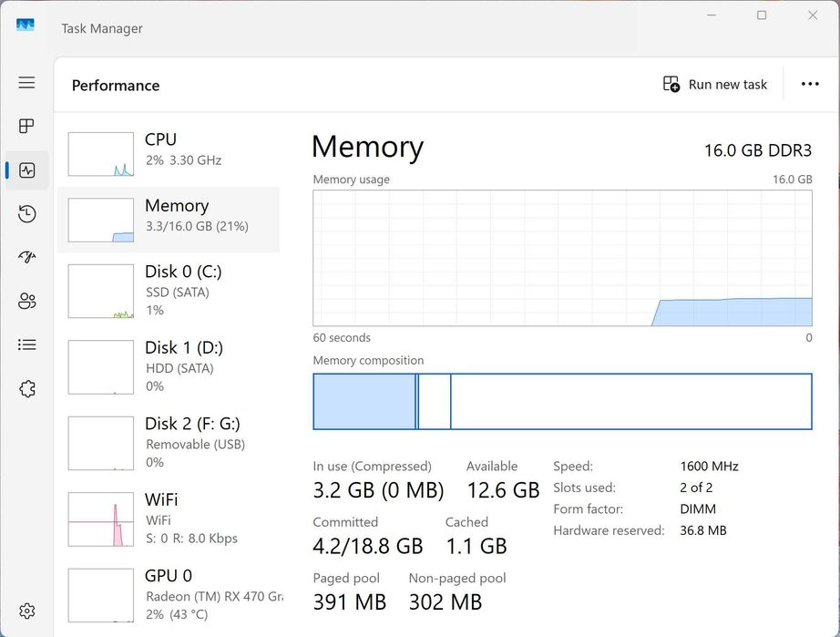Select the Performance page icon in sidebar
Viewport: 840px width, 637px height.
pos(27,170)
